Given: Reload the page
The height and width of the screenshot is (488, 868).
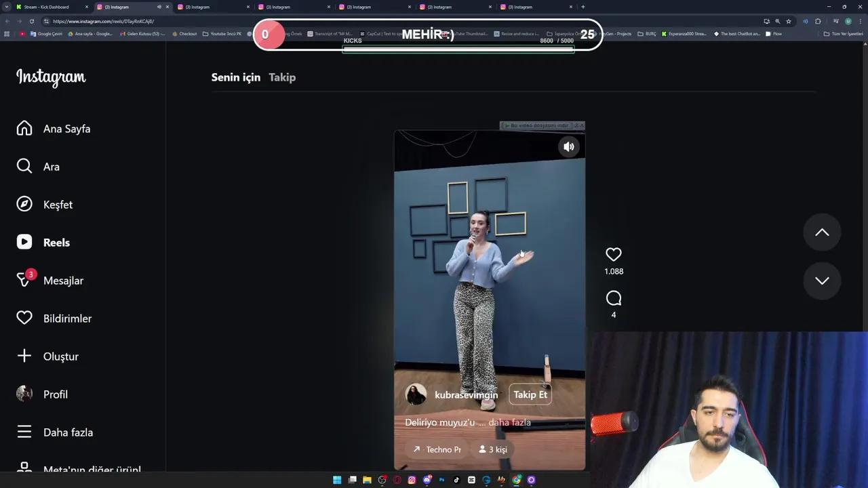Looking at the screenshot, I should [31, 21].
